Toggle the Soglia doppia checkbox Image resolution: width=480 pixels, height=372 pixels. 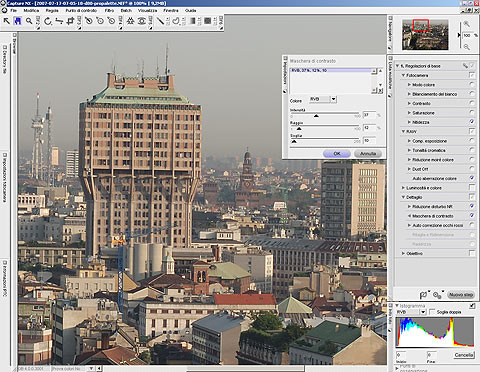click(x=432, y=312)
